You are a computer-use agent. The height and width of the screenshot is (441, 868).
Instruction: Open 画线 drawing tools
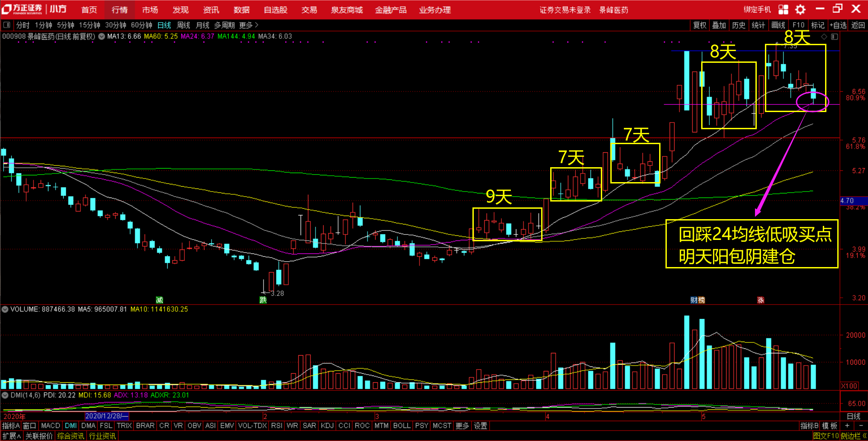(x=778, y=25)
